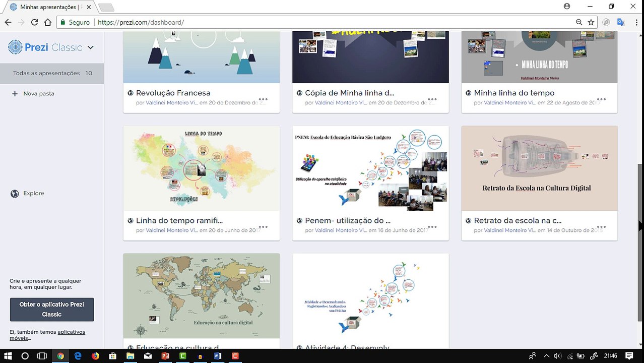This screenshot has width=644, height=363.
Task: Open the Educação na cultura digital map thumbnail
Action: tap(202, 296)
